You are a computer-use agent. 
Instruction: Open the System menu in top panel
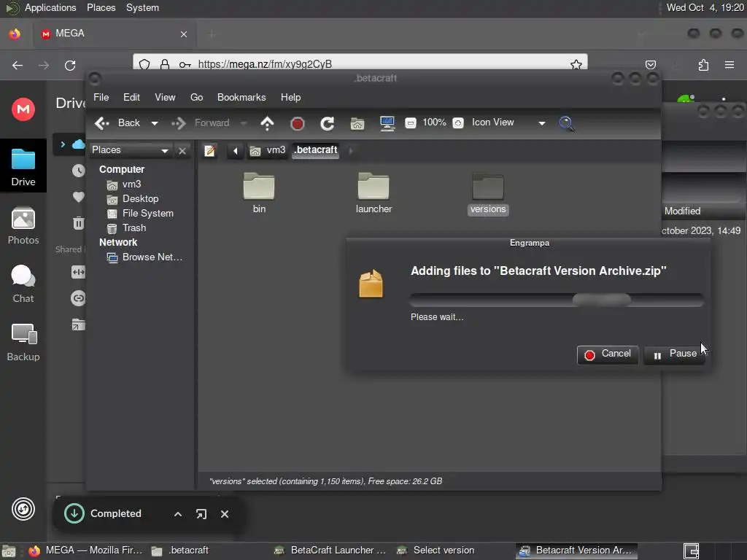[x=142, y=7]
